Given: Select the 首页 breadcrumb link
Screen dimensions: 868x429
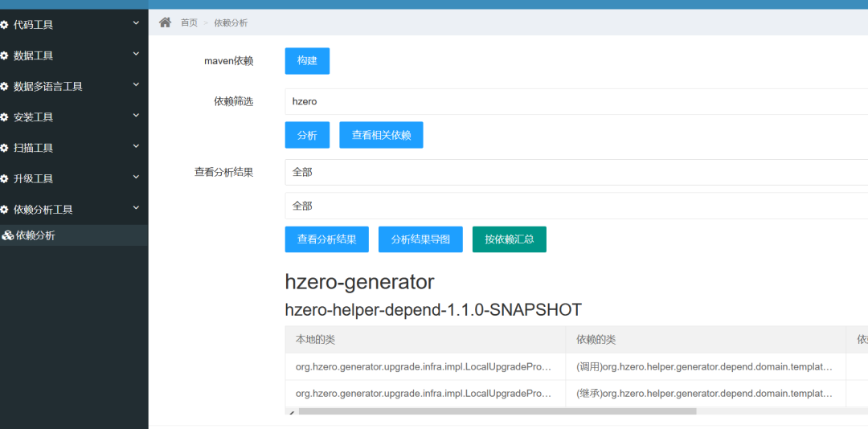Looking at the screenshot, I should (189, 22).
